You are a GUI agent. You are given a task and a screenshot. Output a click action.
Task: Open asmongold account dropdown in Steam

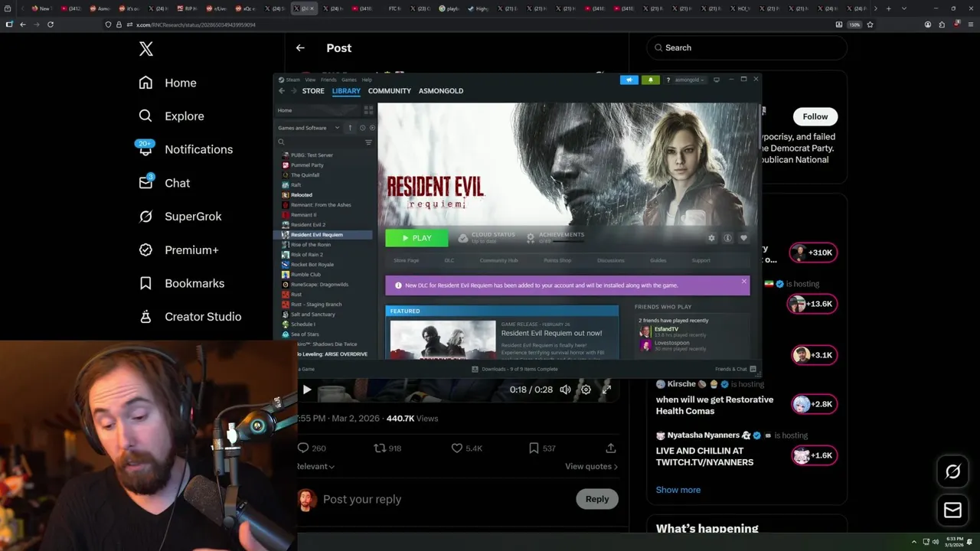click(689, 80)
